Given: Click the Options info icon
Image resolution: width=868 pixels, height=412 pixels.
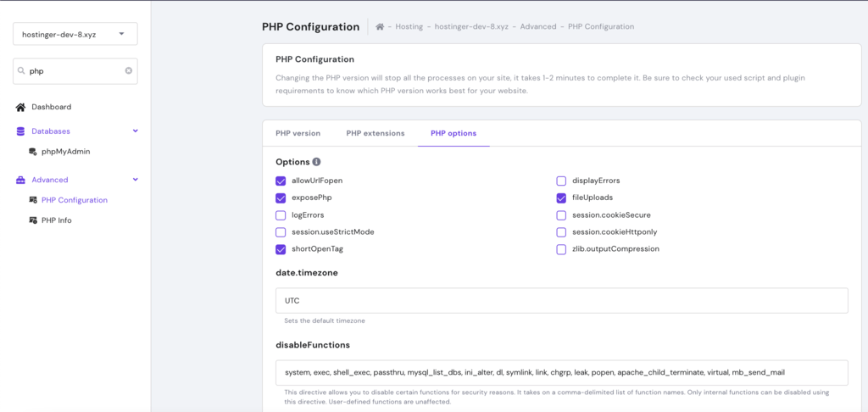Looking at the screenshot, I should coord(317,162).
